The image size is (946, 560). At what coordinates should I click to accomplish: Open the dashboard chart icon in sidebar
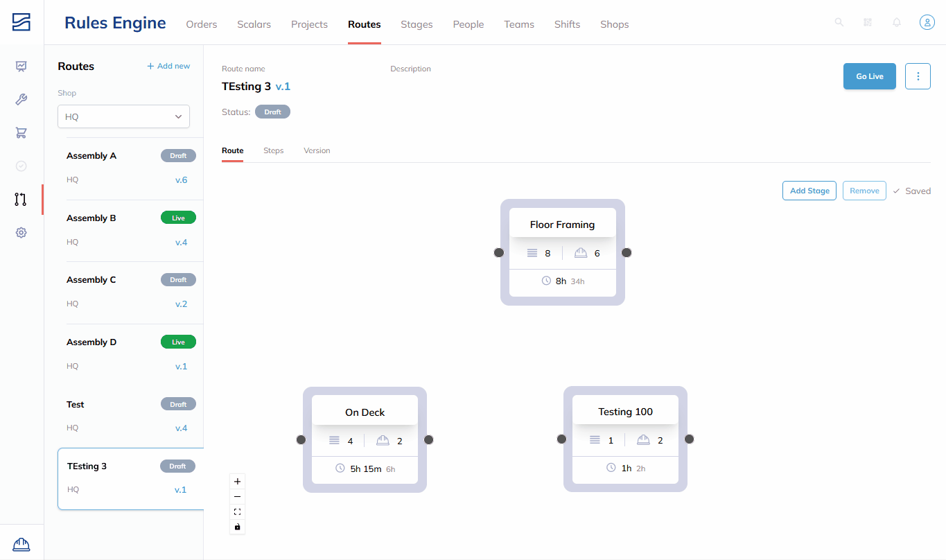(x=21, y=67)
